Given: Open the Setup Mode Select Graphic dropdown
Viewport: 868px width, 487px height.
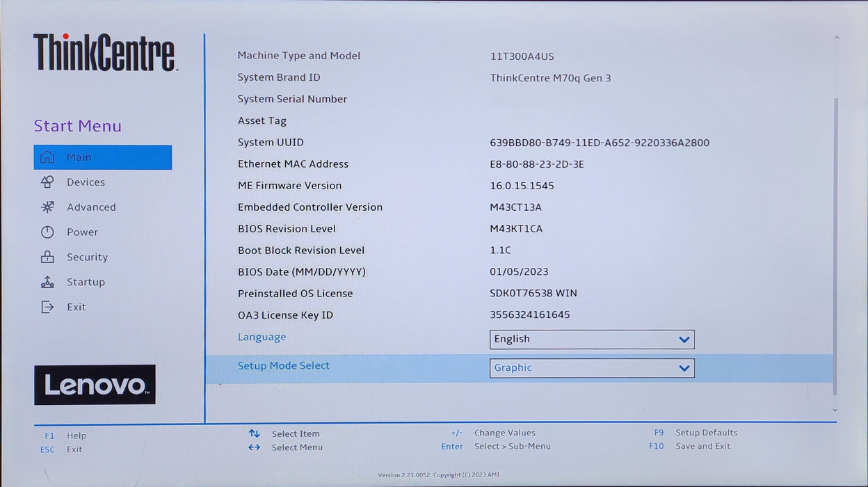Looking at the screenshot, I should click(x=592, y=368).
